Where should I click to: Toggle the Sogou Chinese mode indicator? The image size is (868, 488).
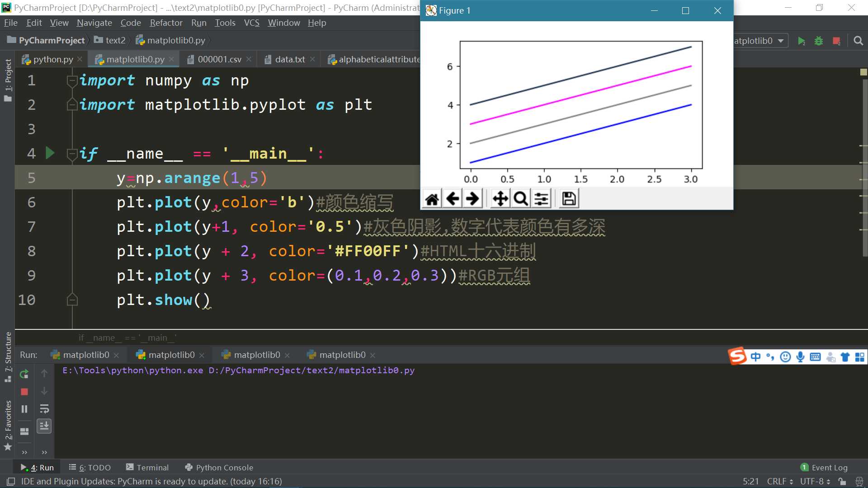point(755,357)
